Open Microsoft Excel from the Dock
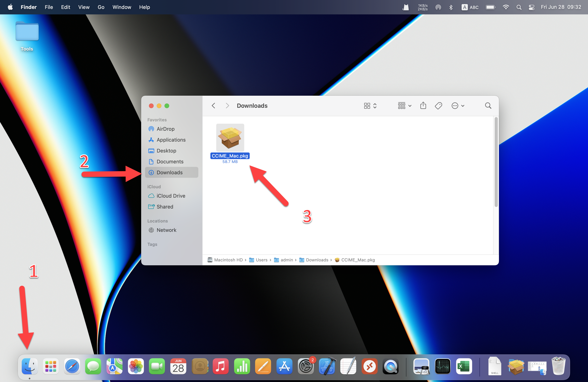The width and height of the screenshot is (588, 382). point(464,366)
